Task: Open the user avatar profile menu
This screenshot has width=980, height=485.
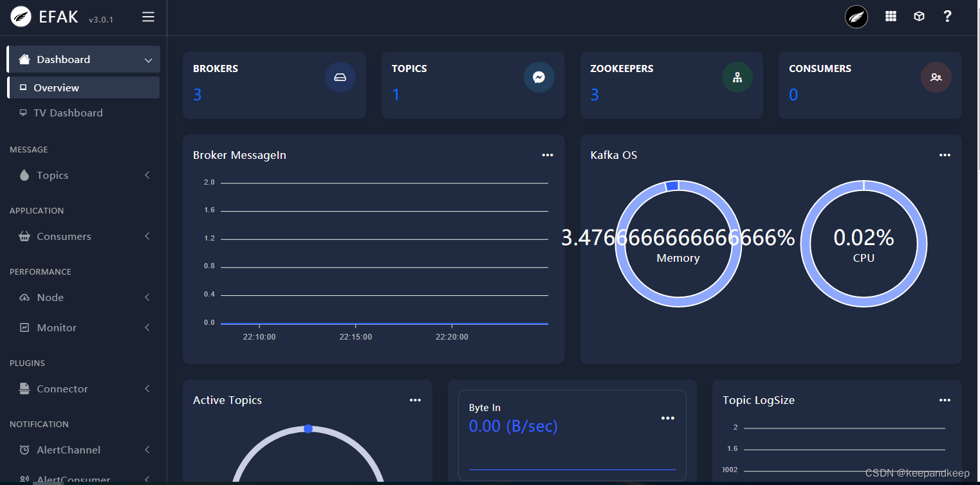Action: 856,17
